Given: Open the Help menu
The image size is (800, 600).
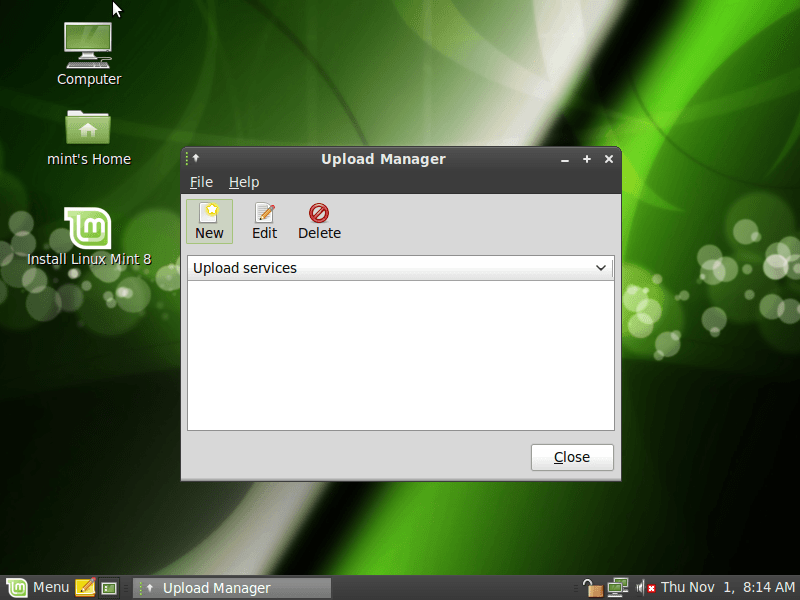Looking at the screenshot, I should click(244, 182).
